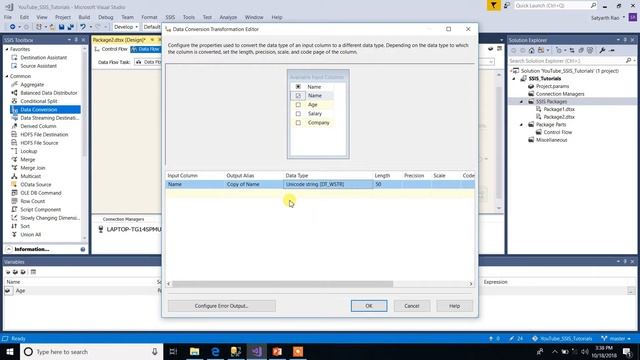Select the Aggregate toolbox item
Screen dimensions: 640x360
point(32,84)
